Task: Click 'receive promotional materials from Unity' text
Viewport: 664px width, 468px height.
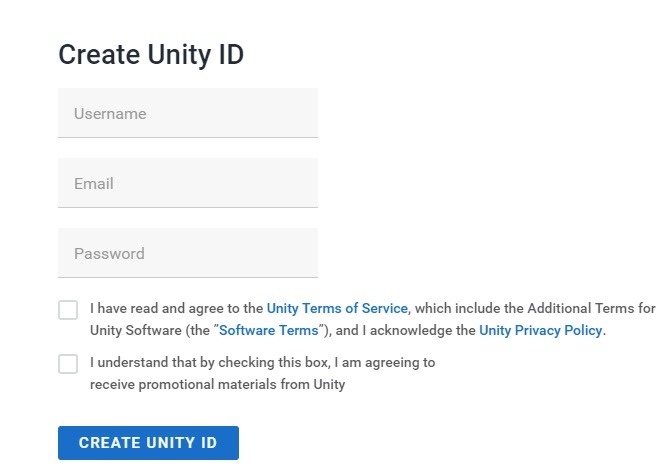Action: click(x=218, y=385)
